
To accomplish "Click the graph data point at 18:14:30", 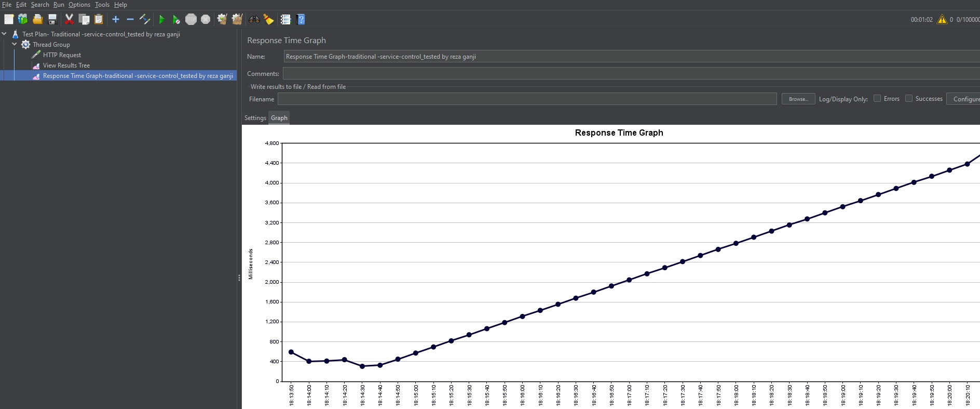I will 362,366.
